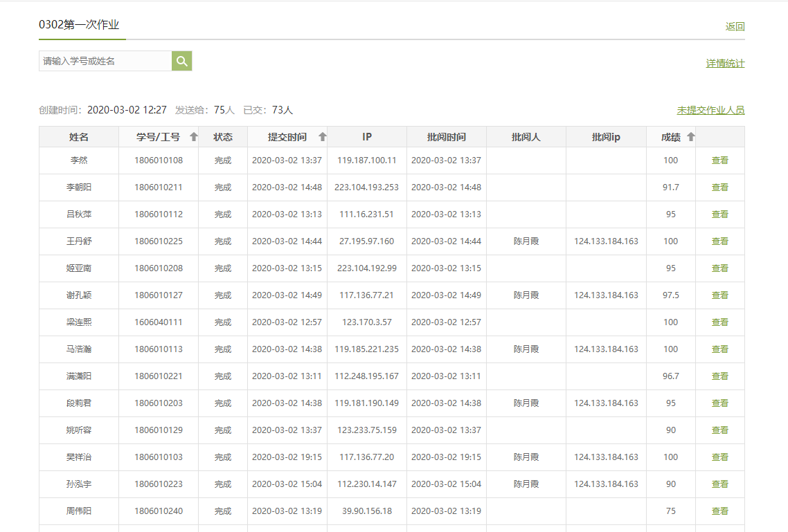This screenshot has width=788, height=532.
Task: Sort by 成绩 column arrow
Action: [x=690, y=137]
